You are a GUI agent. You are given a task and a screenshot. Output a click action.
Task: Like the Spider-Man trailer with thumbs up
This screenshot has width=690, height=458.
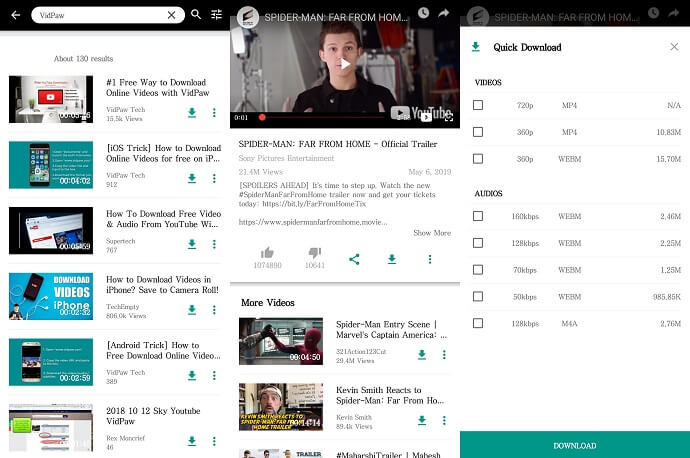[267, 254]
